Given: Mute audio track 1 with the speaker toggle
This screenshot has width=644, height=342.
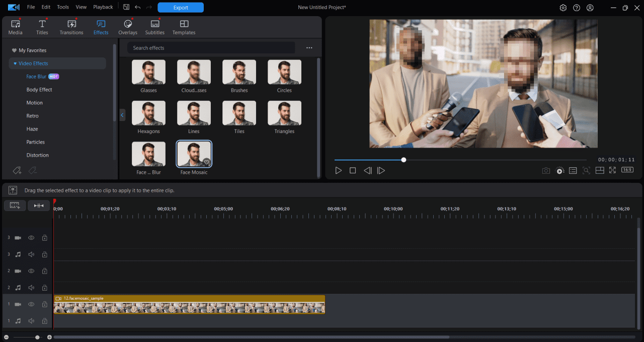Looking at the screenshot, I should [31, 320].
